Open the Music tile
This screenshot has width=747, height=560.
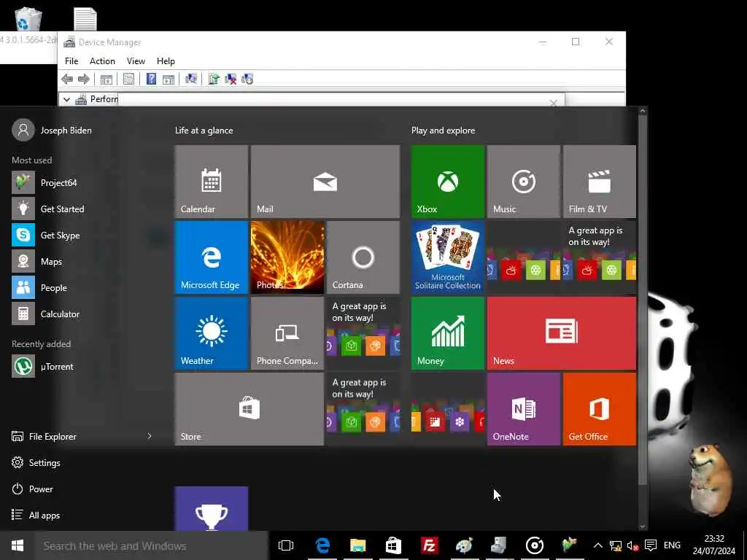[524, 182]
